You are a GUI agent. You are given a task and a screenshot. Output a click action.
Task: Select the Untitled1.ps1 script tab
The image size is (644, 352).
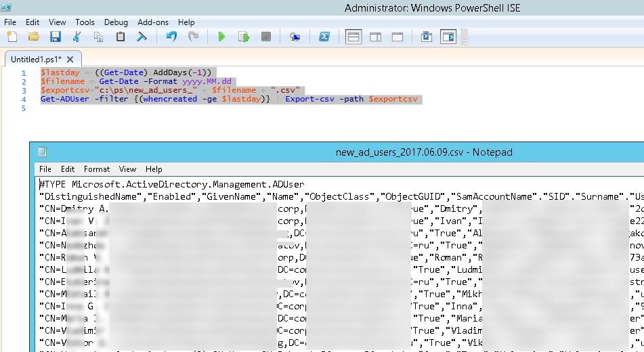pos(37,59)
